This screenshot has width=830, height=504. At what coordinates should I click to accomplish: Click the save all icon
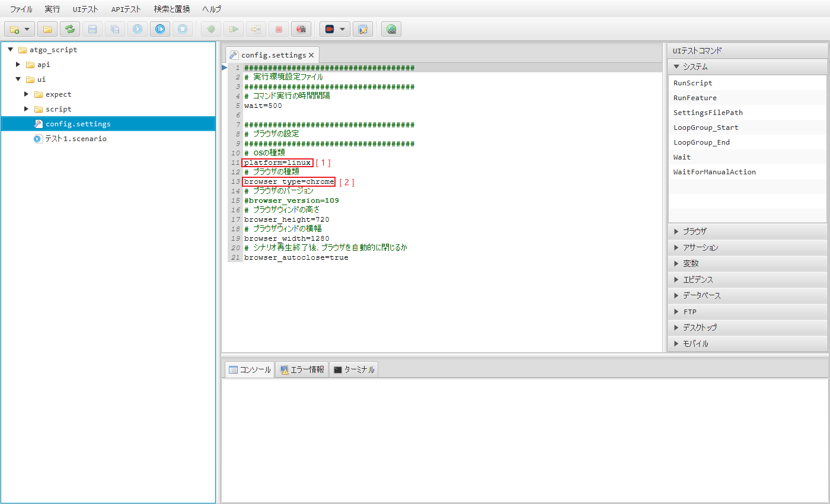(x=115, y=29)
